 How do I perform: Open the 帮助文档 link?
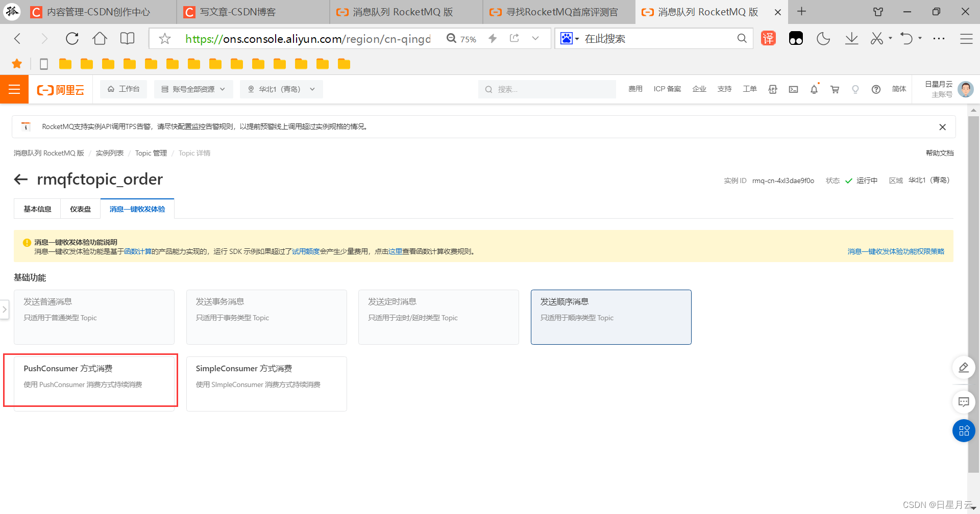[940, 153]
